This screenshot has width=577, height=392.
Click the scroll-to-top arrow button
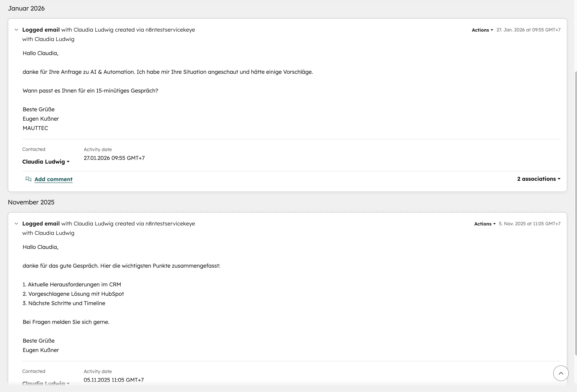click(561, 373)
